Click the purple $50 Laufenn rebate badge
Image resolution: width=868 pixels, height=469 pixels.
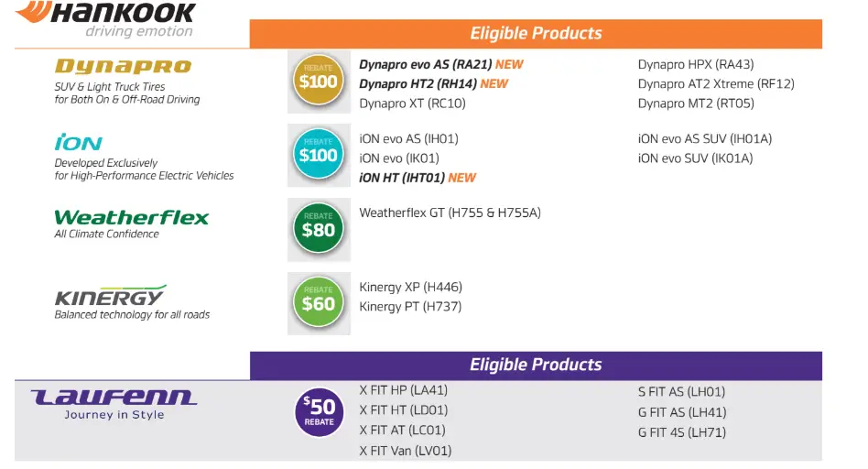[319, 412]
